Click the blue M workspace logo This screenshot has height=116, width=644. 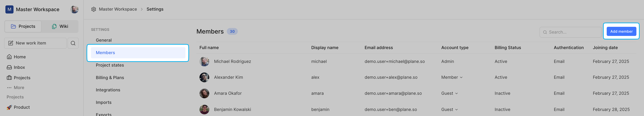(x=9, y=9)
